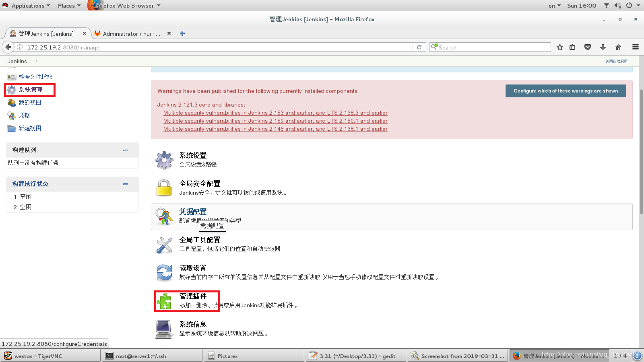Open the 构建执行状态 link
This screenshot has height=362, width=644.
pos(30,184)
